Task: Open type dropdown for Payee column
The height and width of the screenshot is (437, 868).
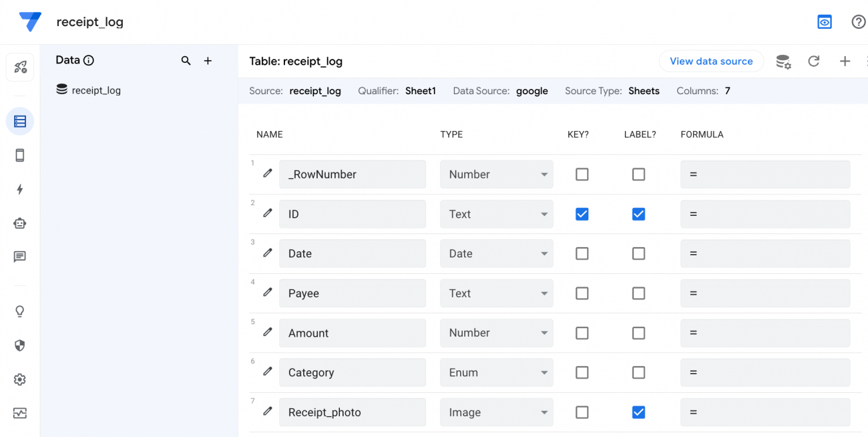Action: click(497, 293)
